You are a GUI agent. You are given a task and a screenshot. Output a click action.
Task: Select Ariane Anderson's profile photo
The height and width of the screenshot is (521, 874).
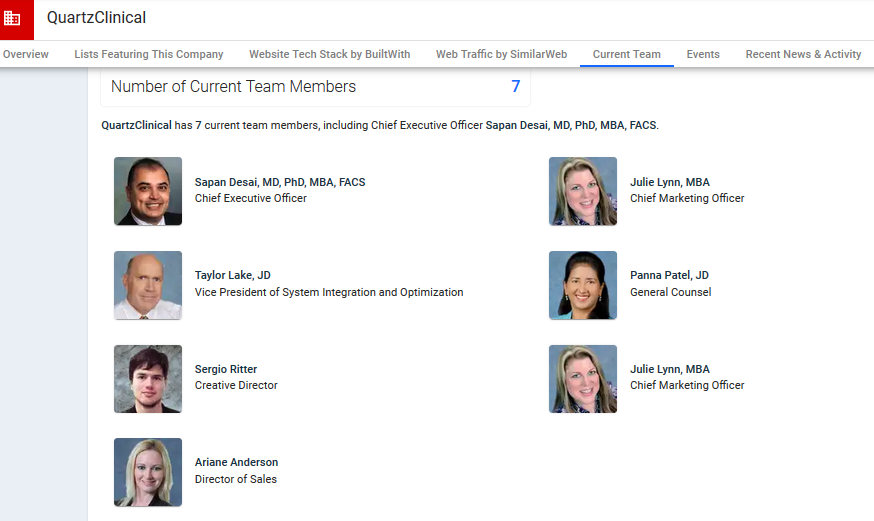[148, 472]
